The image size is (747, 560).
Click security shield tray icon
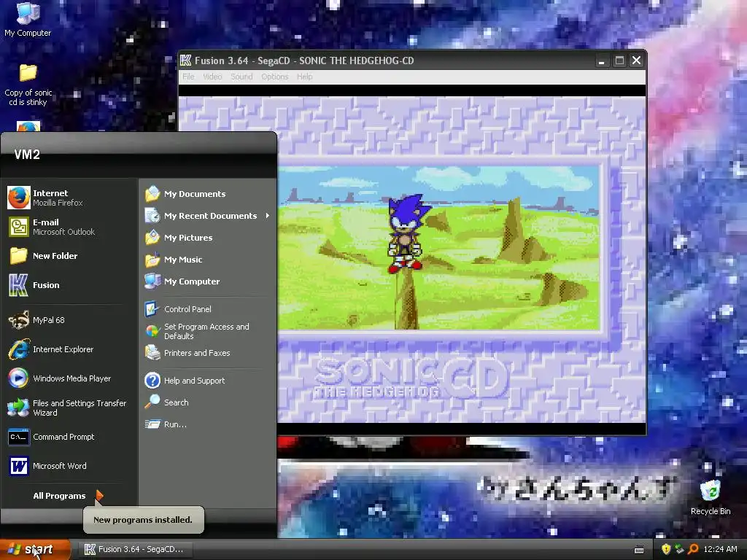665,549
